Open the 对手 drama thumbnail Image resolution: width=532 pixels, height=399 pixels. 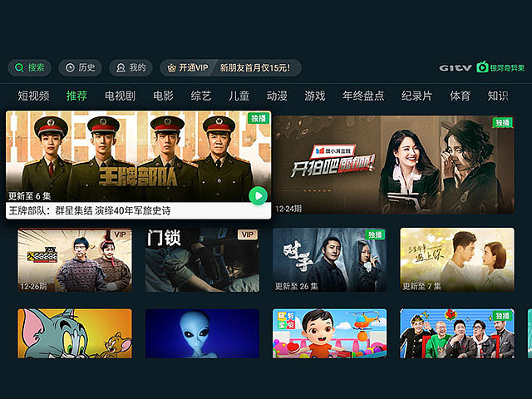tap(329, 260)
